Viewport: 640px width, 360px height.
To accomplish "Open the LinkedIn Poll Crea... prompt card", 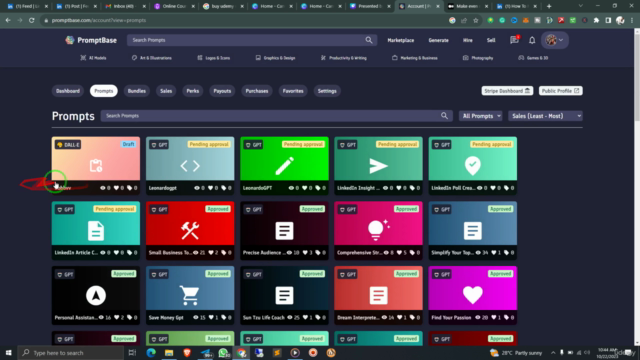I will click(473, 166).
